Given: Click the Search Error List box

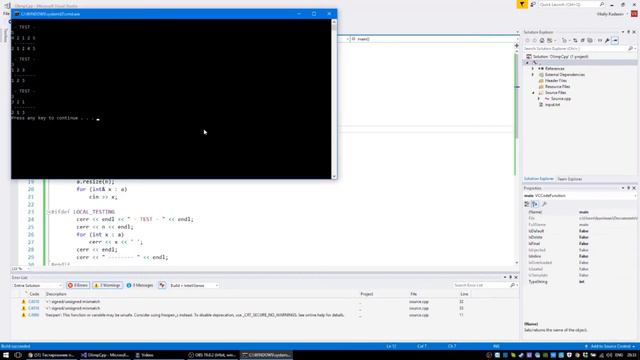Looking at the screenshot, I should click(484, 285).
